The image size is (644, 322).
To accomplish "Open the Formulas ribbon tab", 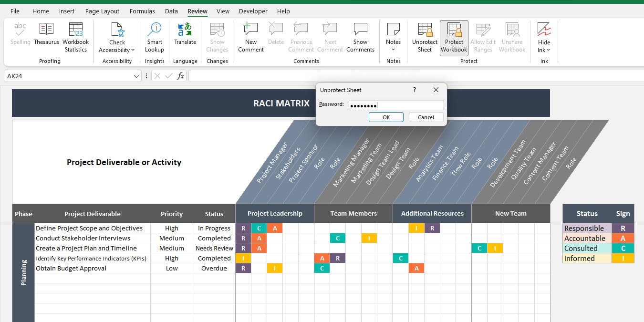I will pyautogui.click(x=142, y=11).
